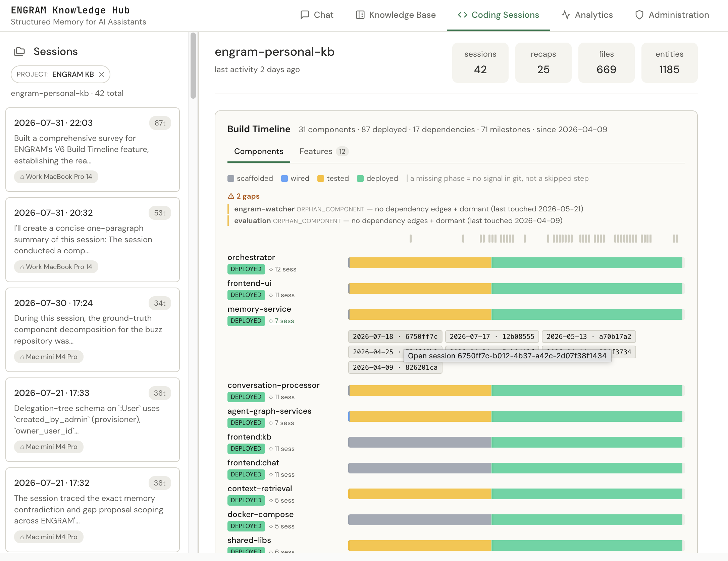728x561 pixels.
Task: Click the recaps 25 stat card
Action: [543, 63]
